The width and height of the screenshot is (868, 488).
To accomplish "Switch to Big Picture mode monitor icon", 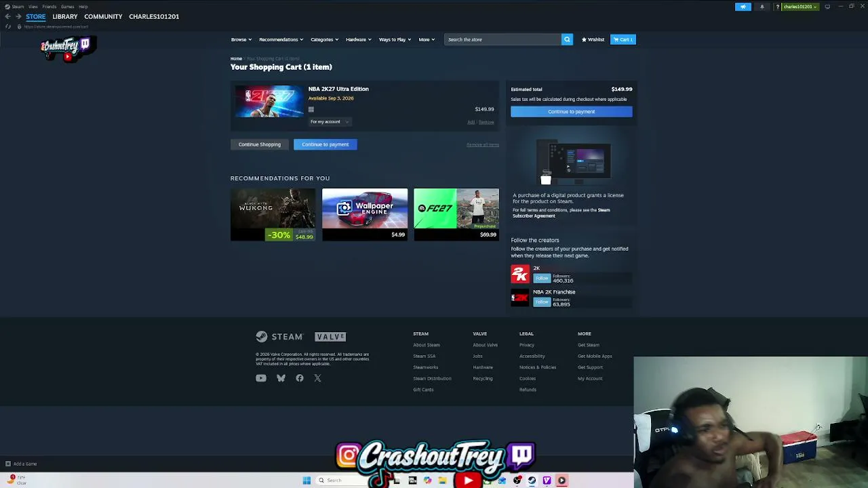I will pos(827,7).
